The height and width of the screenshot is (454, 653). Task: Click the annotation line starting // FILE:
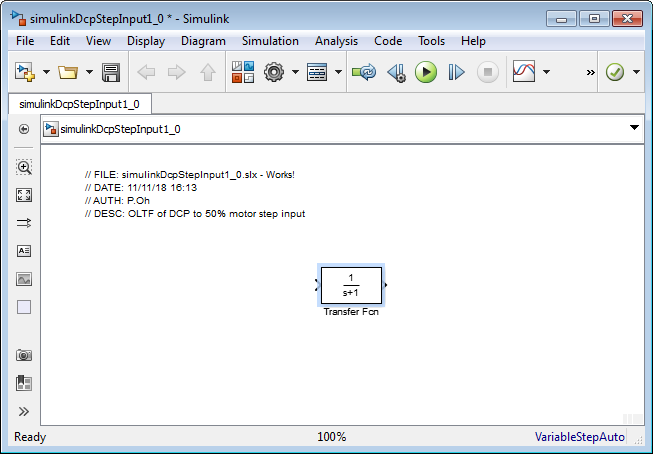190,175
